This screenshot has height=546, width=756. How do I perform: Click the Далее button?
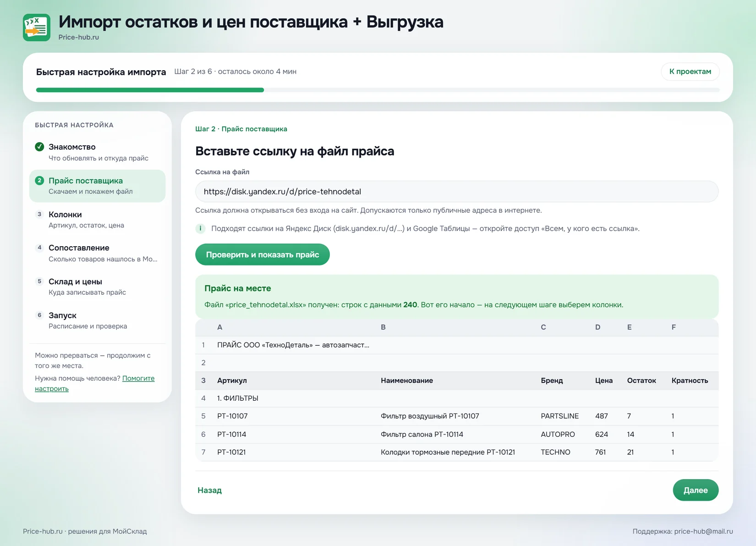click(696, 490)
